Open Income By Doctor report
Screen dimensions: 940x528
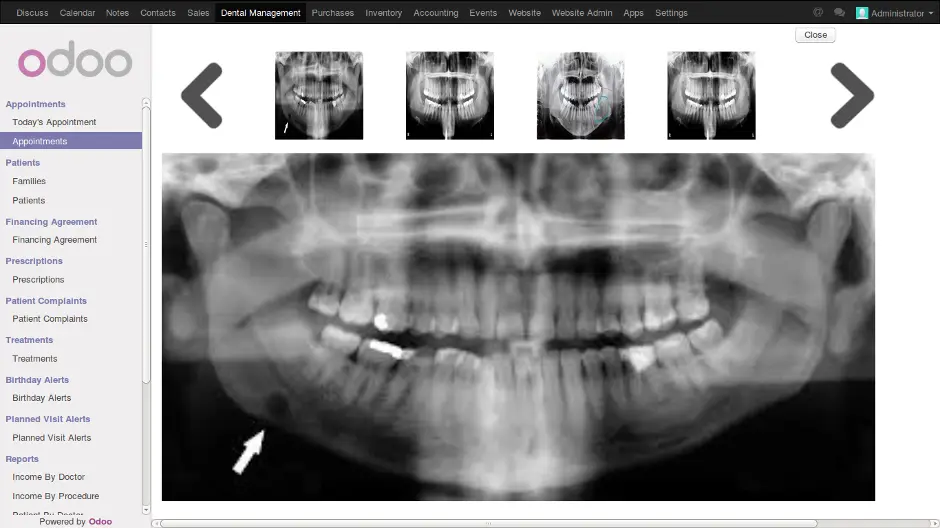(49, 477)
